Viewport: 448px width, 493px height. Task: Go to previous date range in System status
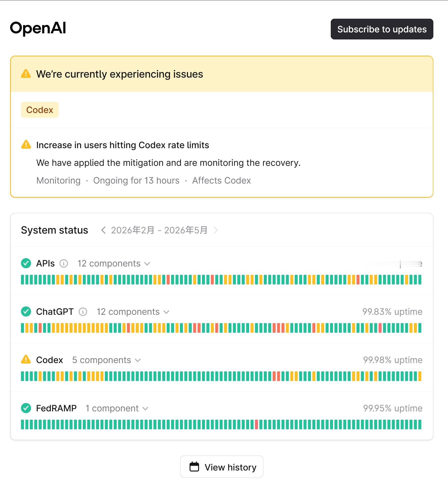103,230
